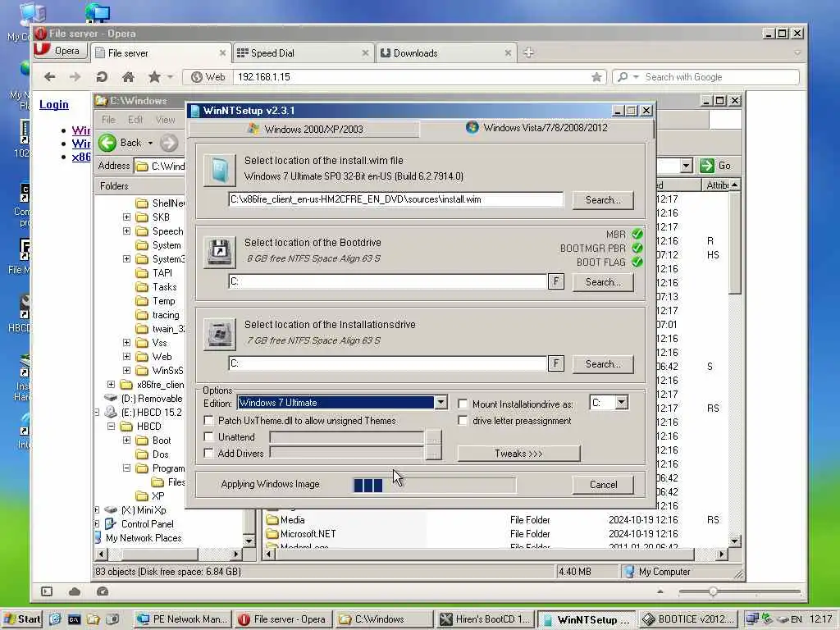Open the Explorer Address dropdown arrow
The width and height of the screenshot is (840, 630).
tap(687, 166)
